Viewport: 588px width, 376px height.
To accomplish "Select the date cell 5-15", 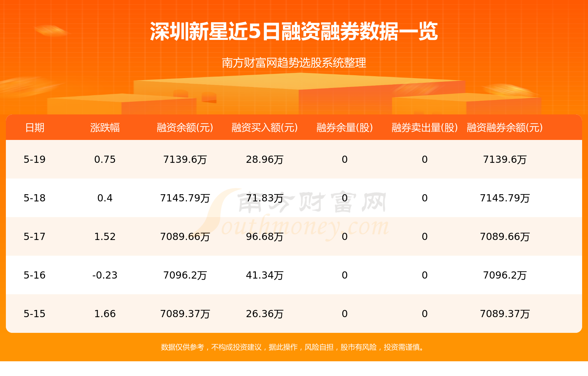I will [35, 314].
